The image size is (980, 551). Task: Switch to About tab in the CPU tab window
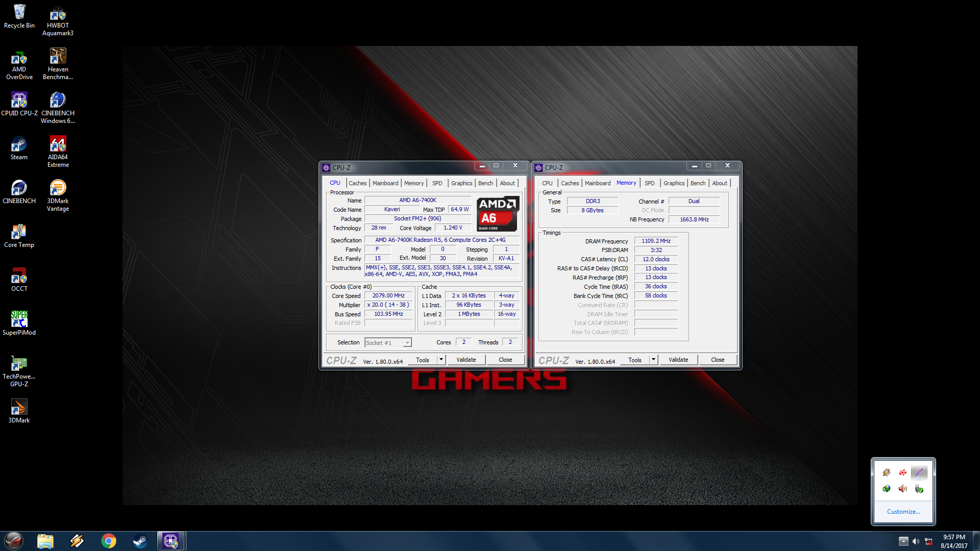pos(507,183)
